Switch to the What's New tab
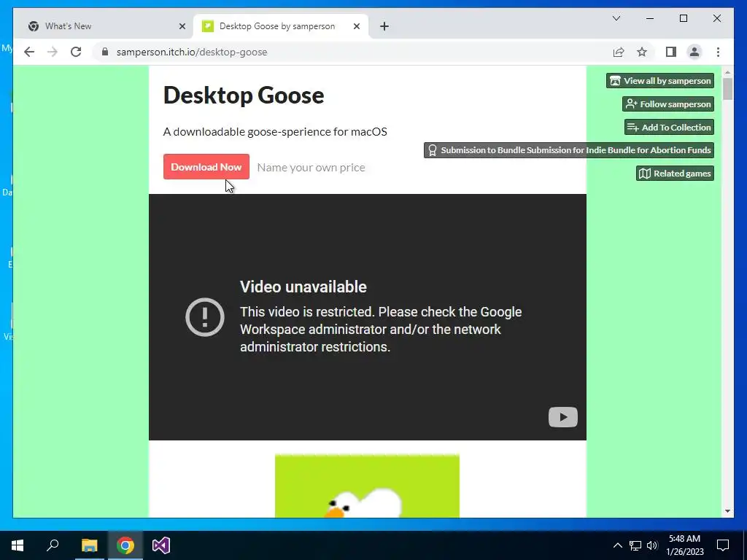The image size is (747, 560). click(106, 26)
